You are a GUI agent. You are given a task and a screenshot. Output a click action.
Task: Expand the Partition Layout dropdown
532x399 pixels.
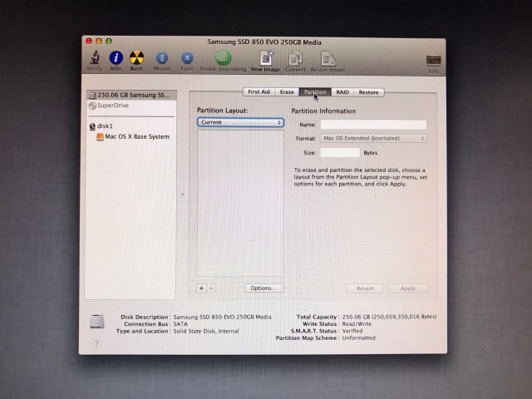pos(240,122)
